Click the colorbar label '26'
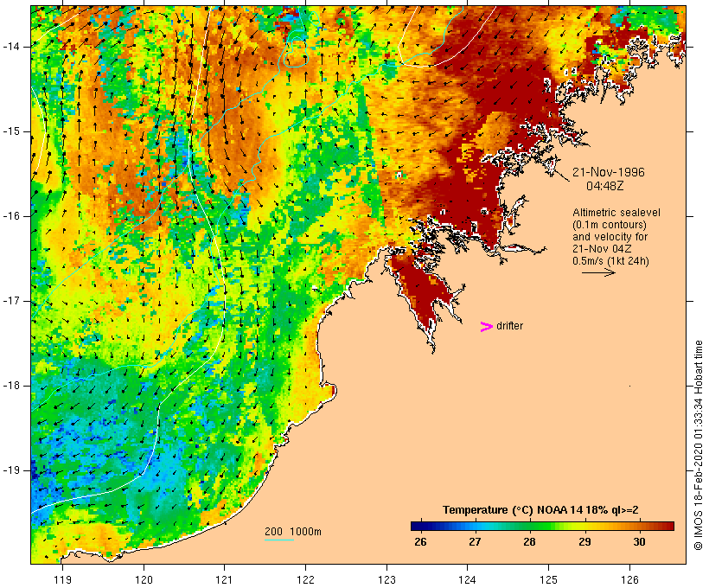Image resolution: width=709 pixels, height=588 pixels. point(420,541)
